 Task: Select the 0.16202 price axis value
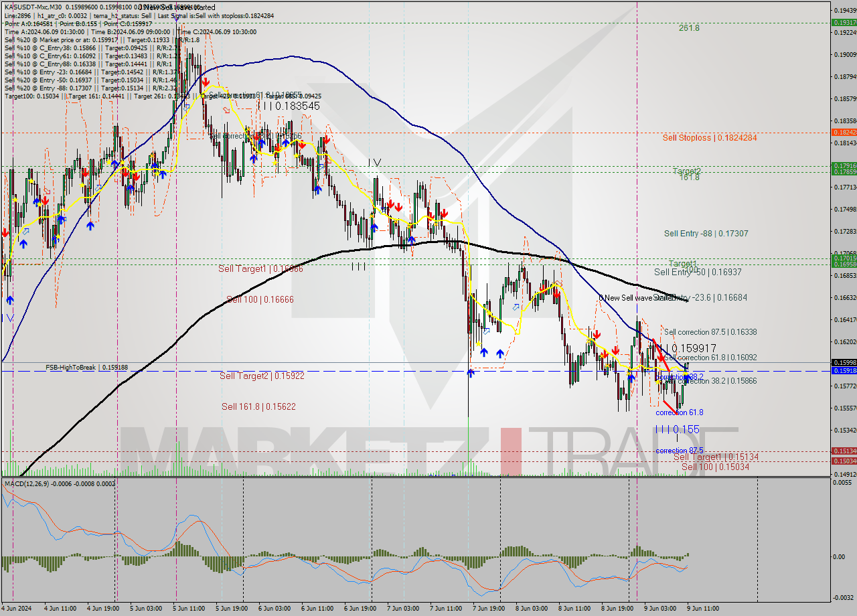845,341
